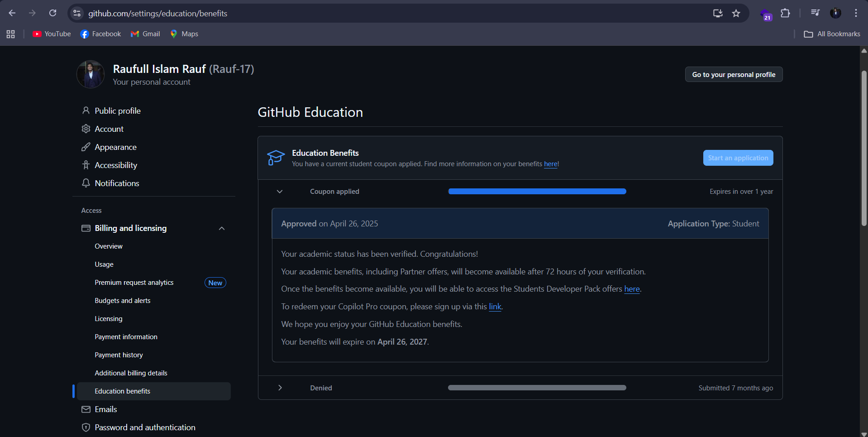Open Gmail from the bookmarks bar
868x437 pixels.
click(x=145, y=34)
